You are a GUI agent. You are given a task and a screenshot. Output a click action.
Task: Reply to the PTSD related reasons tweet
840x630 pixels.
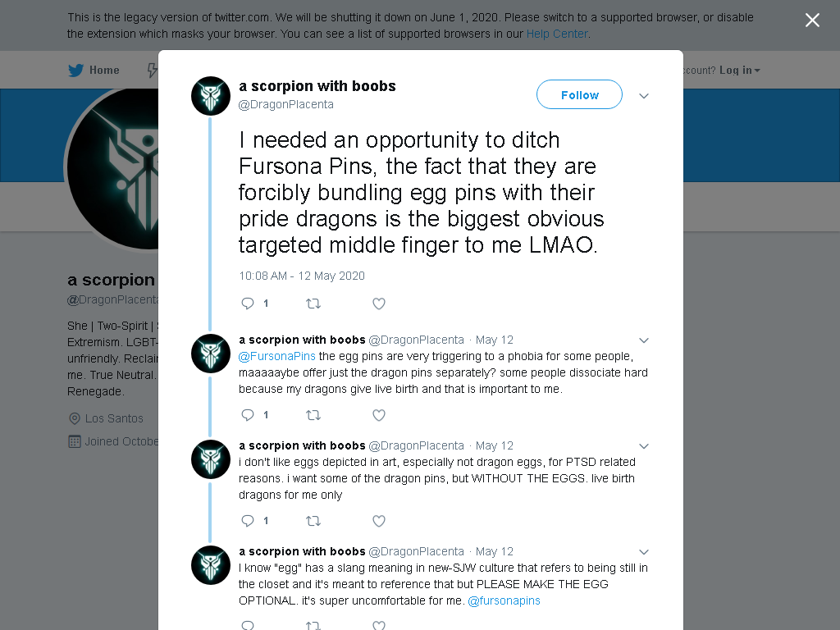pyautogui.click(x=248, y=521)
